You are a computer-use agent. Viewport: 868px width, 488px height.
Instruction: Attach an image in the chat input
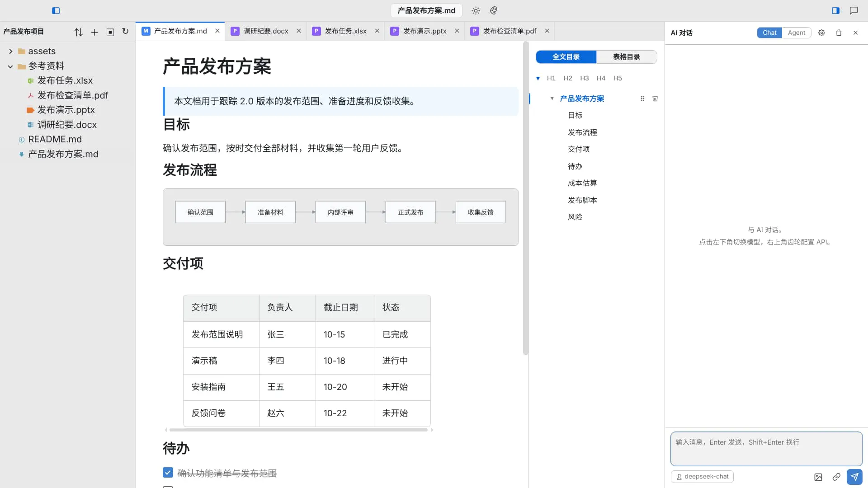pos(818,477)
